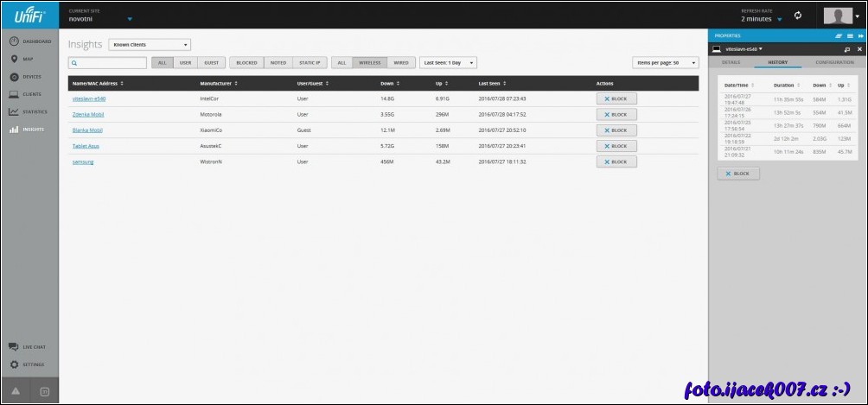Block the samsung client in the table
Screen dimensions: 868x405
[616, 161]
